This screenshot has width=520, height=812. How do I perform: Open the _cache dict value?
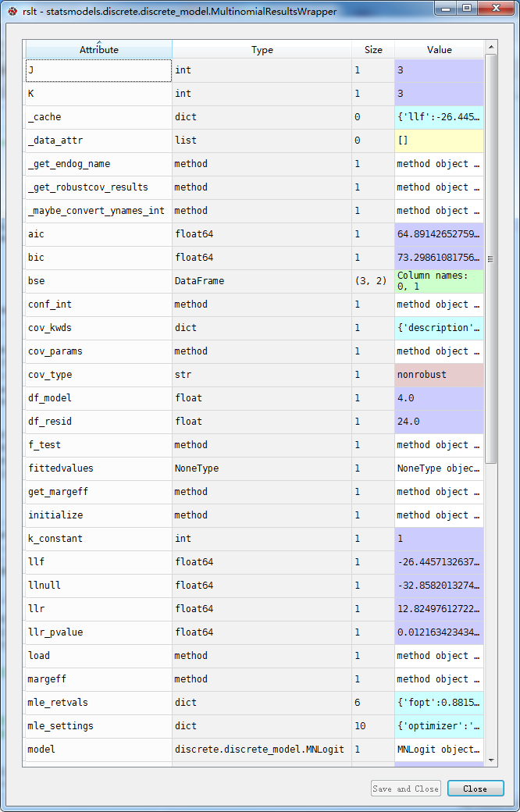coord(439,117)
